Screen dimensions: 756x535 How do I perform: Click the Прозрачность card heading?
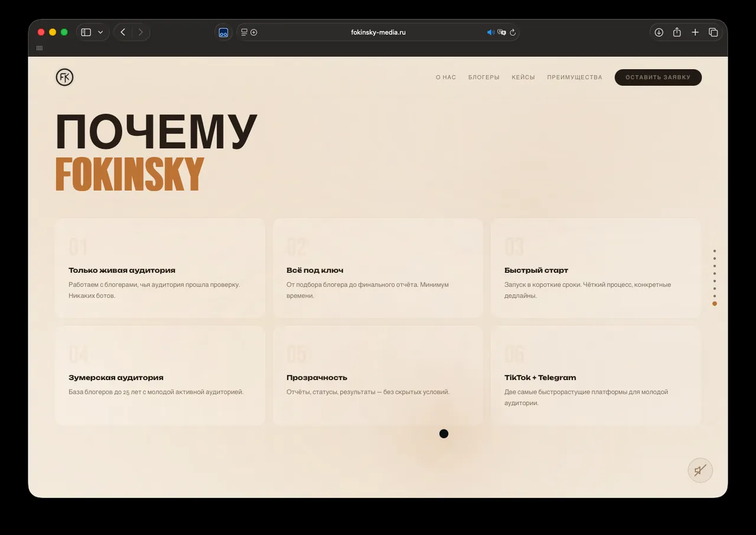(317, 377)
